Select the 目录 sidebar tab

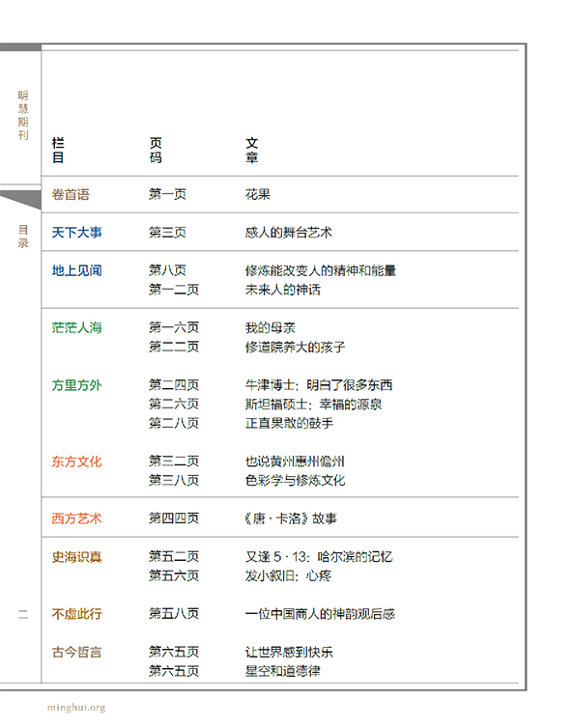(23, 237)
